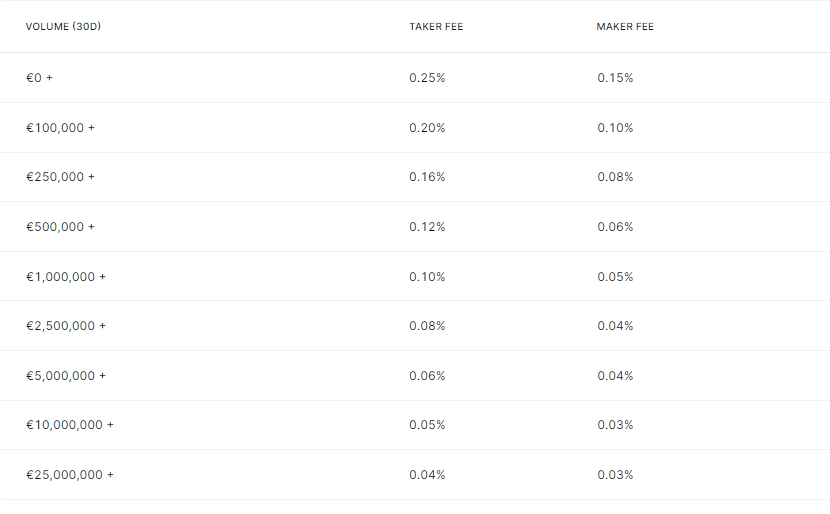The image size is (830, 514).
Task: Select the €250,000 + volume tier
Action: point(60,177)
